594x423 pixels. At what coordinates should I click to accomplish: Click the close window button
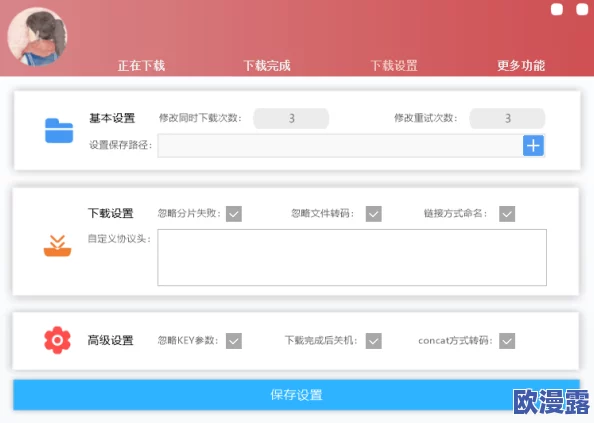coord(582,9)
